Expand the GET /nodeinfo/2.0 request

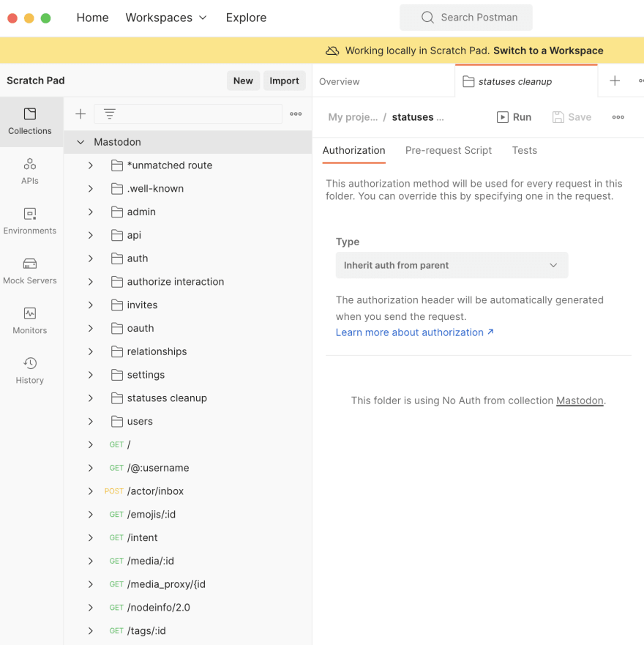point(91,608)
